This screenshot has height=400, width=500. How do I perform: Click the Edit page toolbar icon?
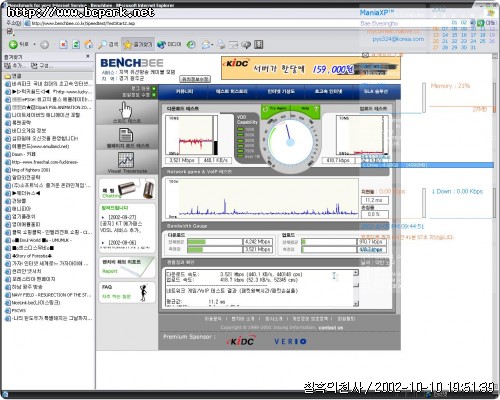coord(234,44)
